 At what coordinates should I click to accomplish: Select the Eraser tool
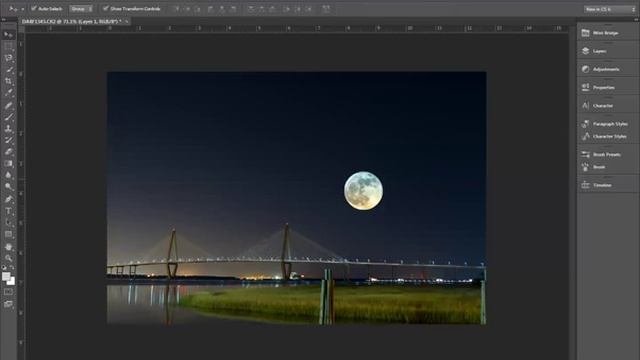[x=8, y=152]
